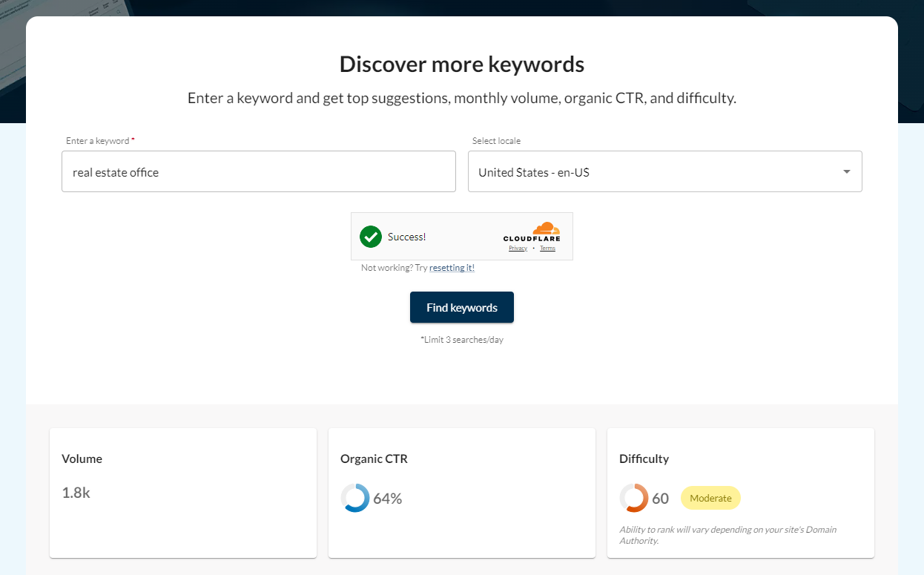Click the Limit 3 searches/day note
Screen dimensions: 924x575
click(462, 340)
